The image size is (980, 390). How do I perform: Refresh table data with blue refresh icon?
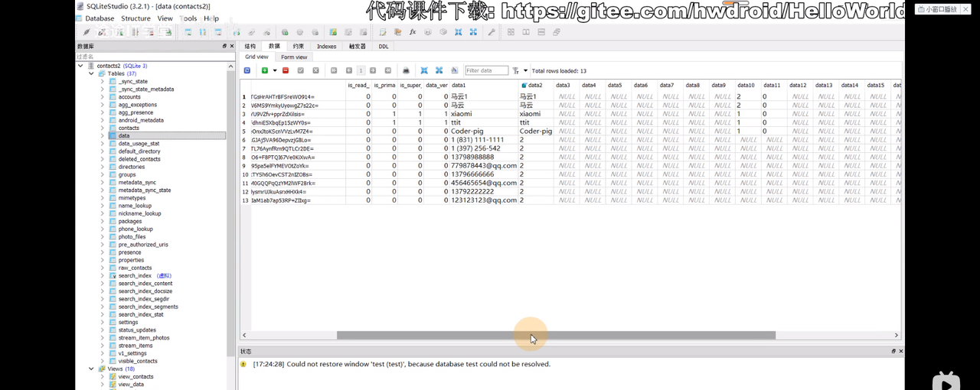pos(247,70)
